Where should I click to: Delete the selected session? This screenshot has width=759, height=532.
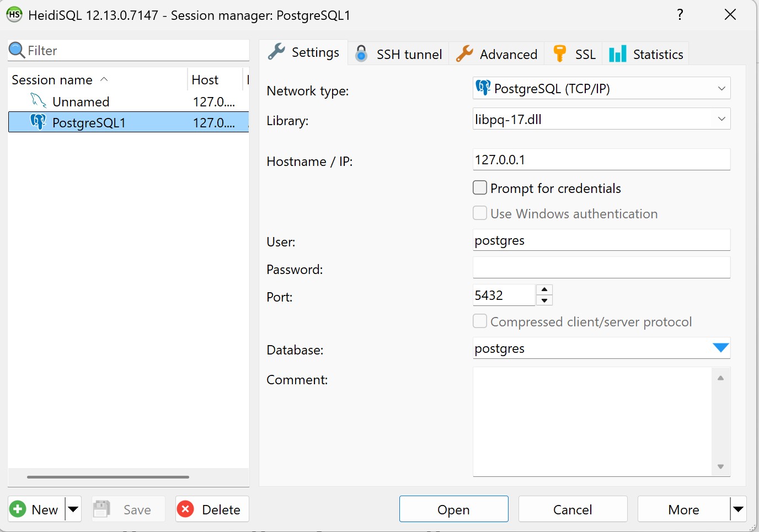click(x=212, y=509)
